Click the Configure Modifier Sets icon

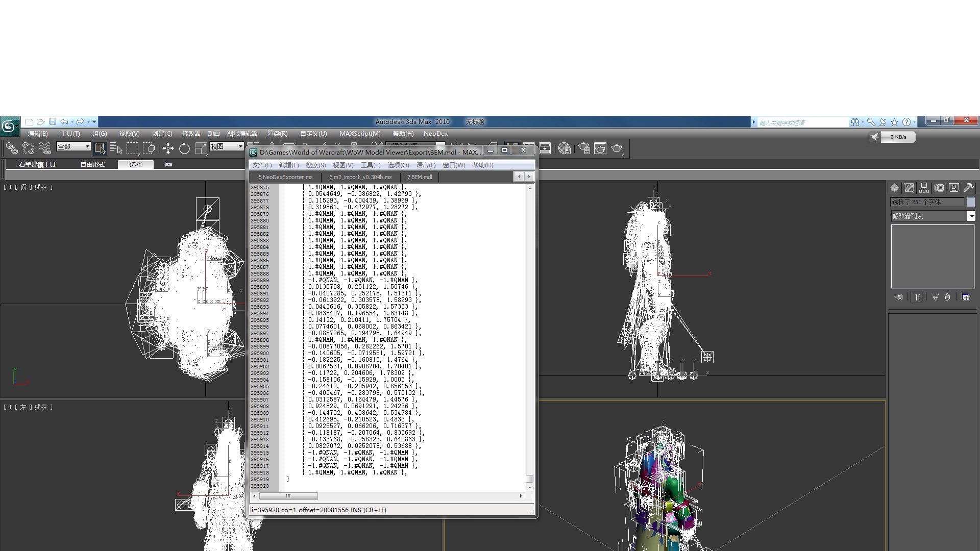click(x=965, y=297)
